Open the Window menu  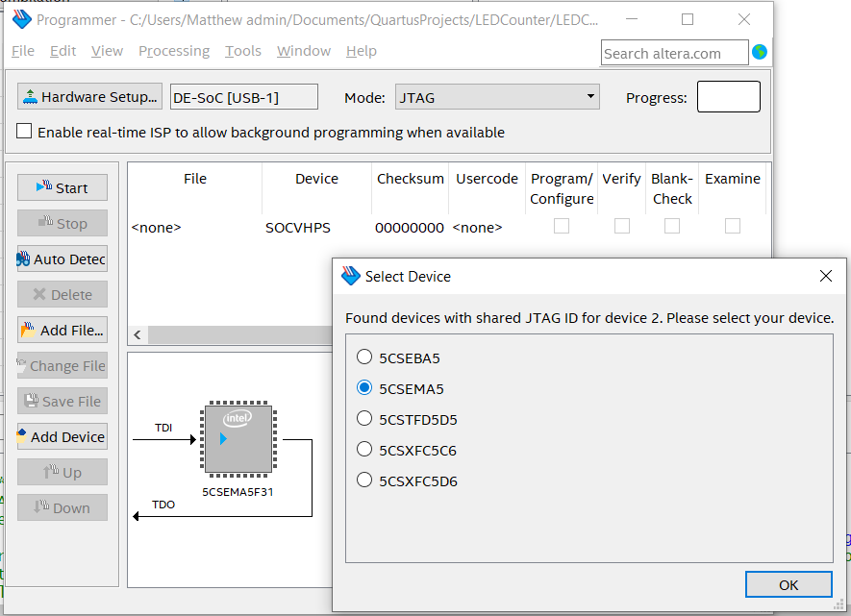[304, 51]
